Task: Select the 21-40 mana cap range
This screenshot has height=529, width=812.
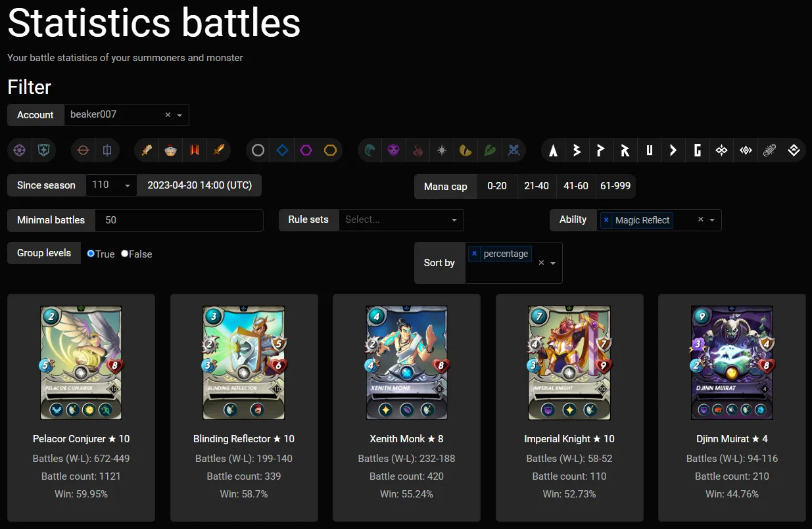Action: [x=537, y=186]
